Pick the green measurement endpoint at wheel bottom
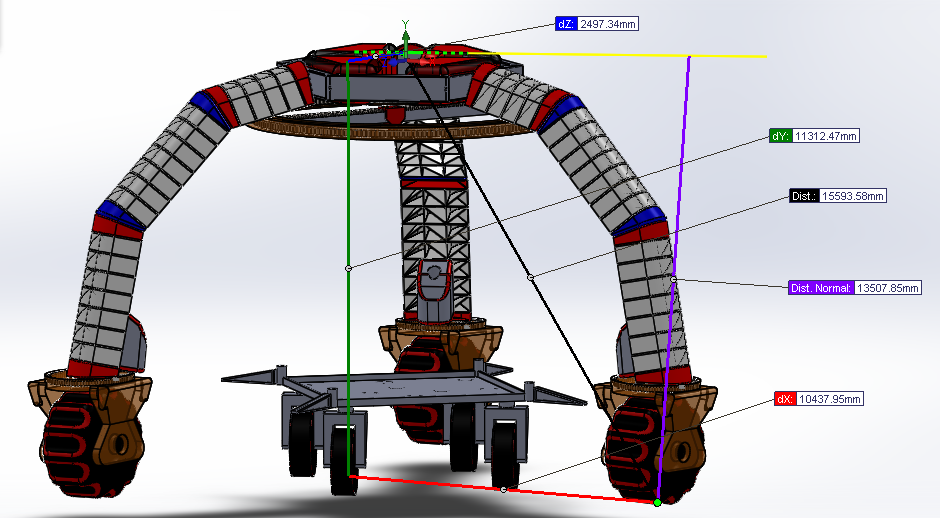 [x=658, y=502]
